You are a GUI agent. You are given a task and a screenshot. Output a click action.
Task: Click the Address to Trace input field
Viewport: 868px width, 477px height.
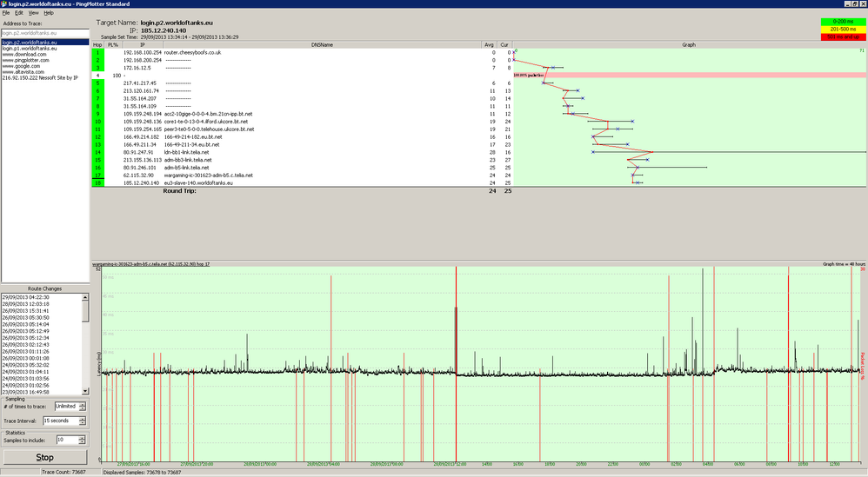click(45, 33)
